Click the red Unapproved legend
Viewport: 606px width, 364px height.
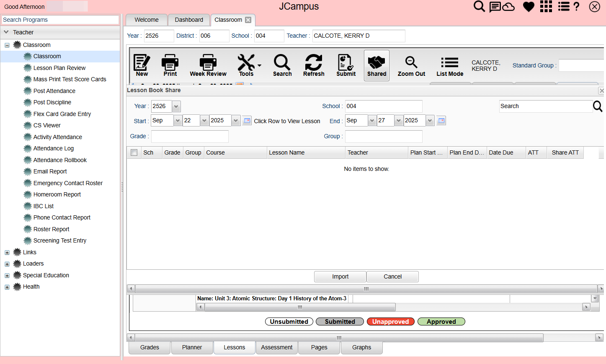390,322
